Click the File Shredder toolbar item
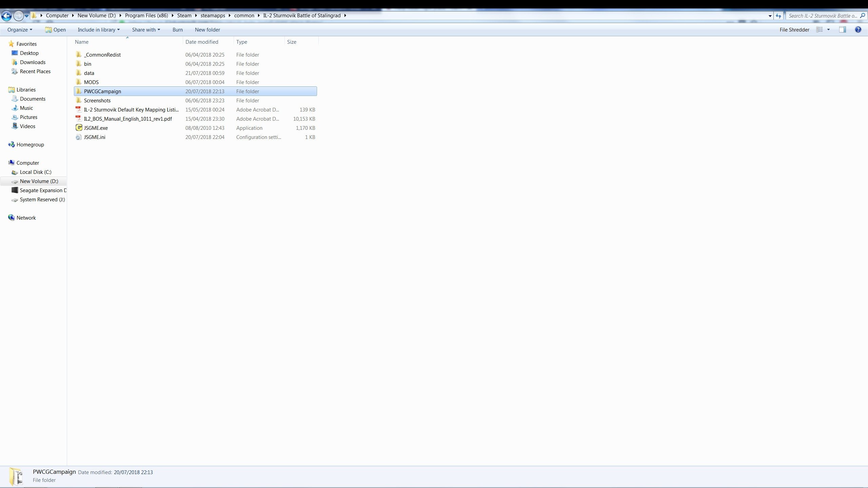This screenshot has height=488, width=868. (794, 29)
